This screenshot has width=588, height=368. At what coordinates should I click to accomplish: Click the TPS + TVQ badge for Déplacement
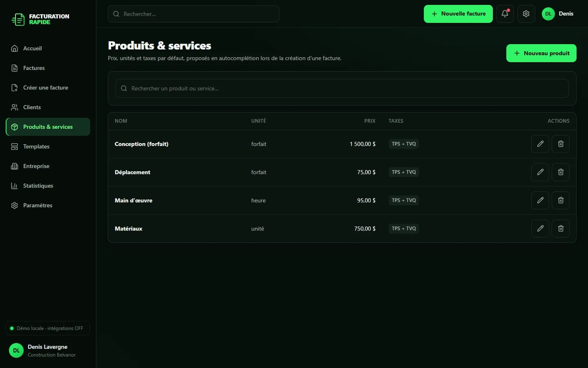pos(404,172)
